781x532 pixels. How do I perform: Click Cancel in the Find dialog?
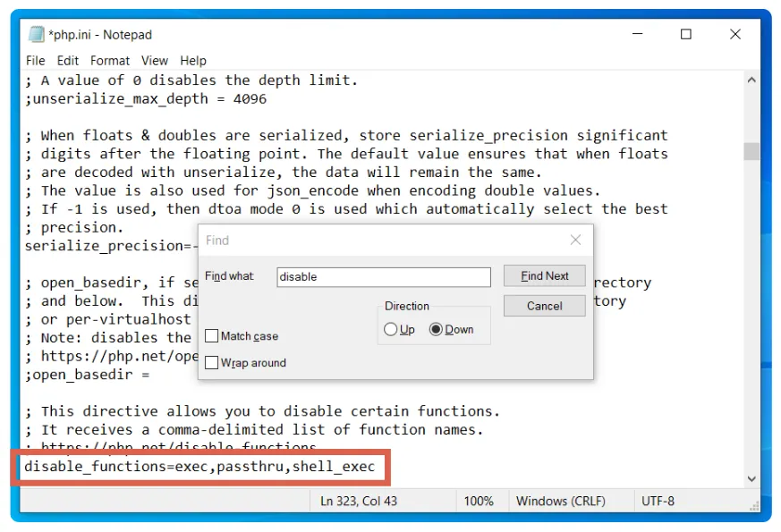tap(544, 306)
